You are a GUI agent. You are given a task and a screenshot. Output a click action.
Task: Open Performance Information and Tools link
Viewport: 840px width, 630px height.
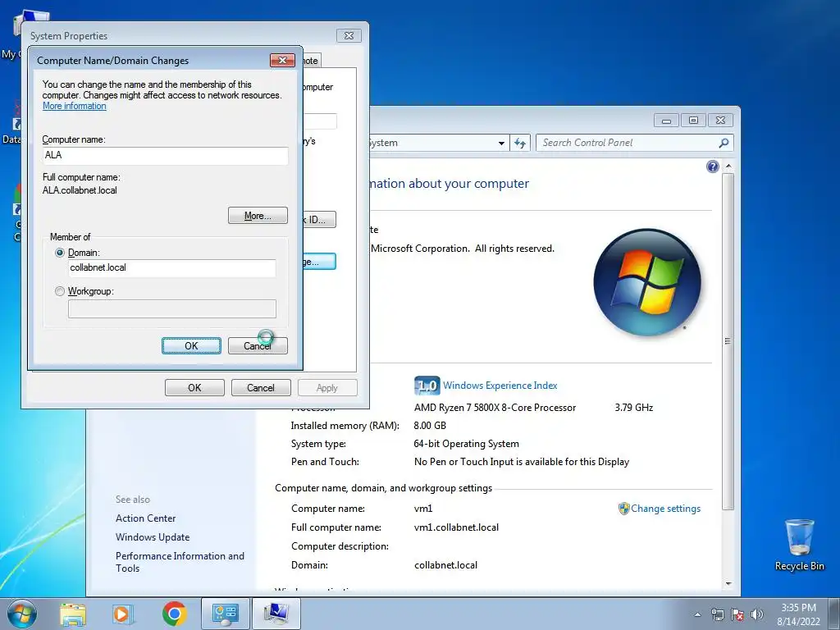pos(180,562)
